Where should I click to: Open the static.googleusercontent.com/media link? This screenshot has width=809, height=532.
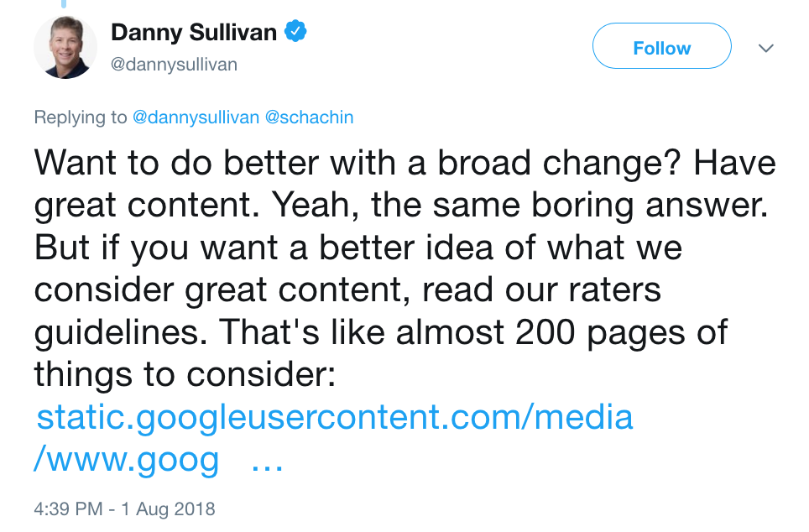tap(334, 417)
